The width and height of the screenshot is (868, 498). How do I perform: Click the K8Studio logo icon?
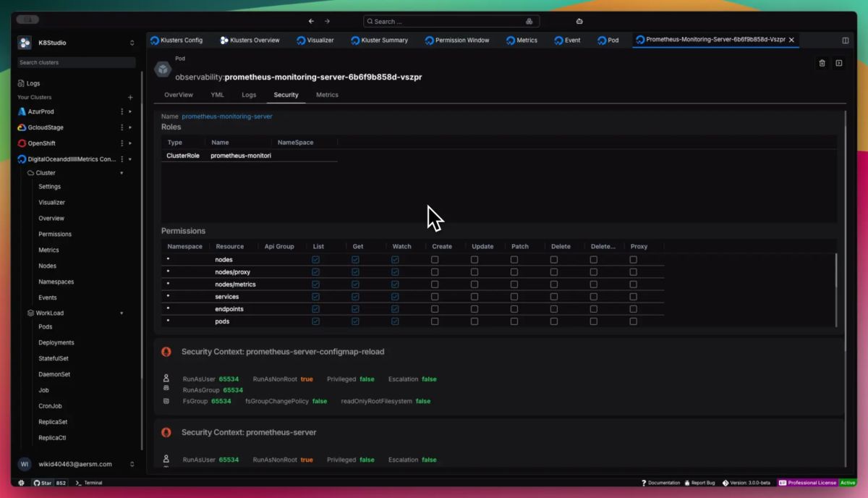click(x=25, y=43)
